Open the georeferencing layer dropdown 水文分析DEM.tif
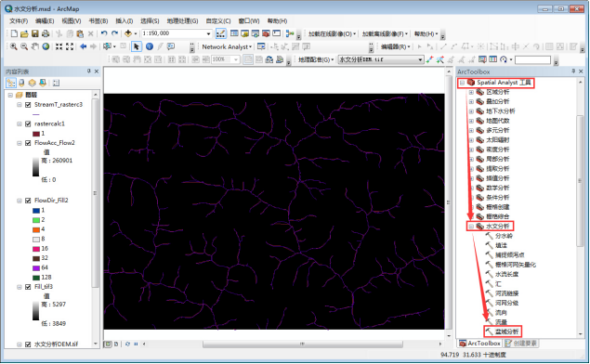590x364 pixels. click(x=420, y=59)
